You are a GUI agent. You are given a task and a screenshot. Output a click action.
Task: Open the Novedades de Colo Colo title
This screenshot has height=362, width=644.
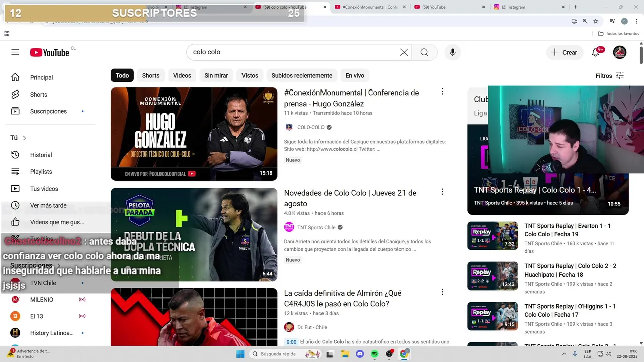(x=350, y=198)
